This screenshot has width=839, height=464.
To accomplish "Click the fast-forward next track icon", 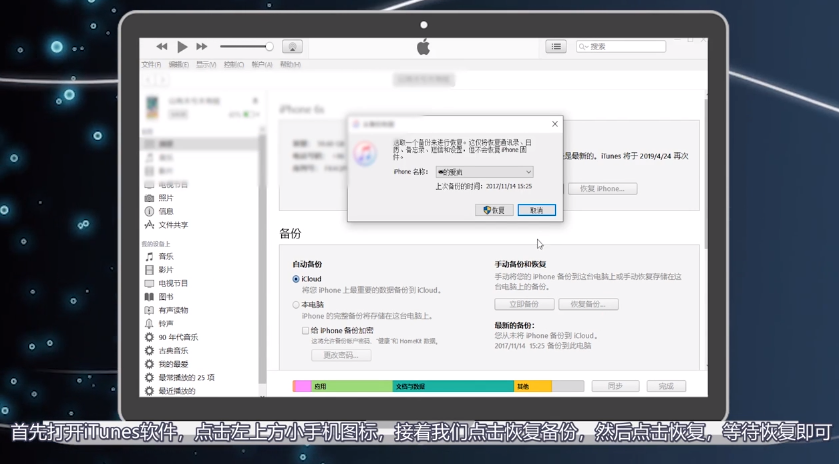I will point(202,47).
